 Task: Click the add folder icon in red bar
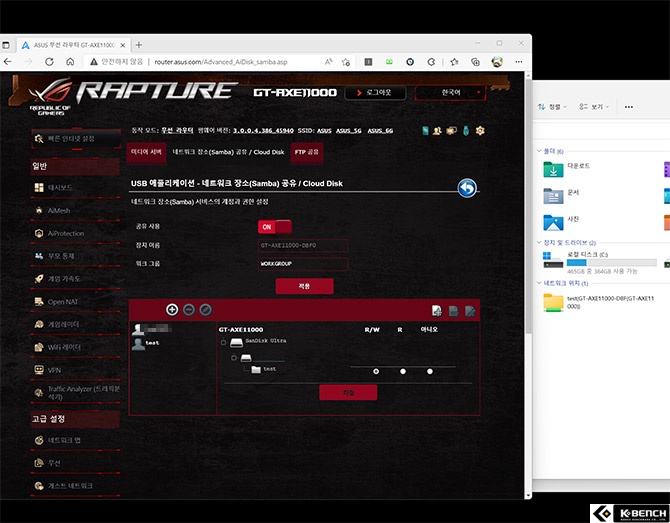(437, 311)
